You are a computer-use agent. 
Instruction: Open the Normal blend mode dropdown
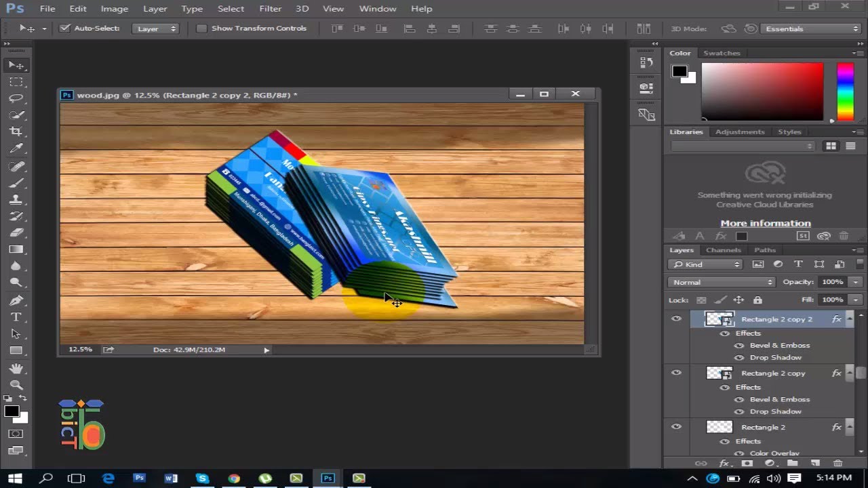(722, 282)
